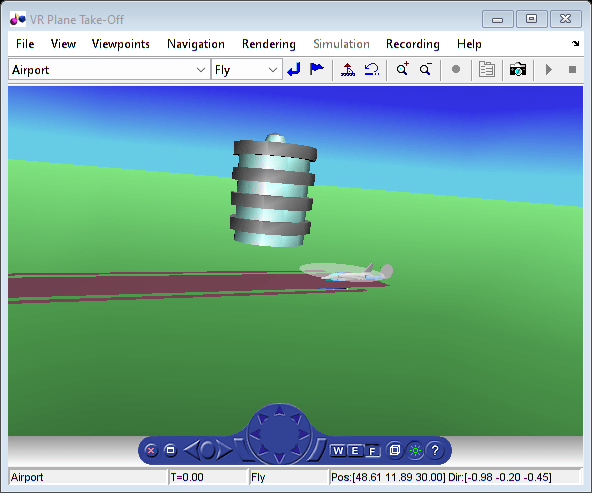
Task: Open the View menu
Action: (63, 44)
